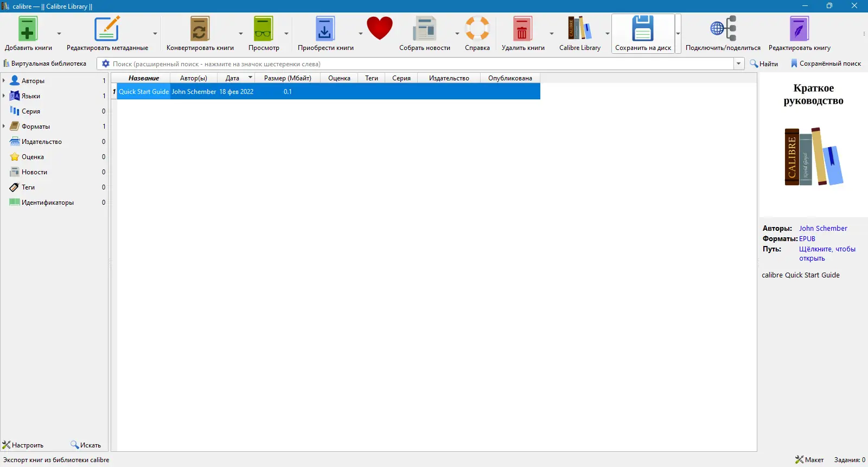Expand the Languages (Языки) tree node

tap(4, 96)
